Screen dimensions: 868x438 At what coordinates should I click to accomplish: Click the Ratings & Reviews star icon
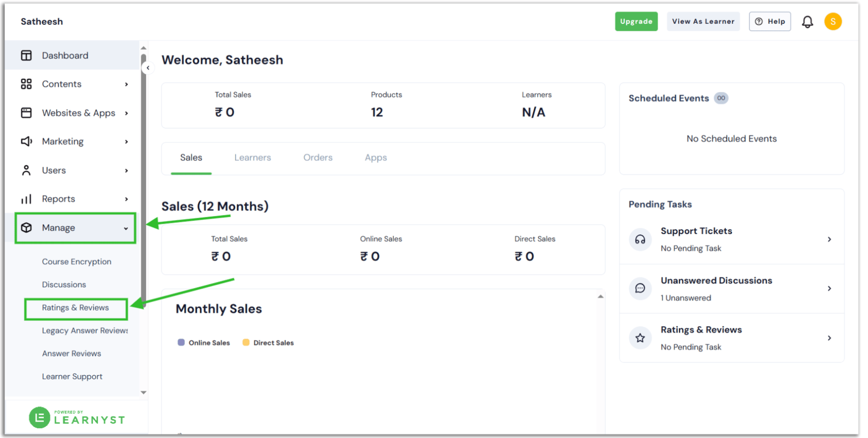pyautogui.click(x=640, y=338)
